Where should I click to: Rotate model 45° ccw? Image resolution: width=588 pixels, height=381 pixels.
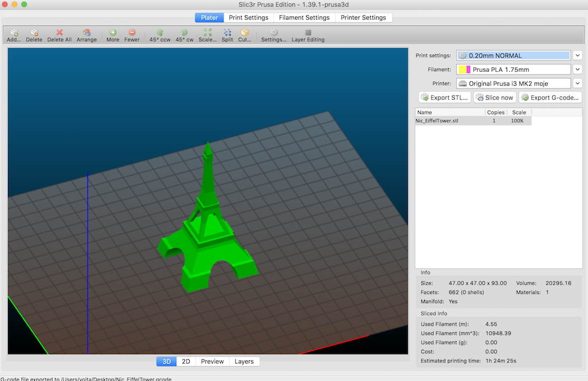click(x=160, y=33)
